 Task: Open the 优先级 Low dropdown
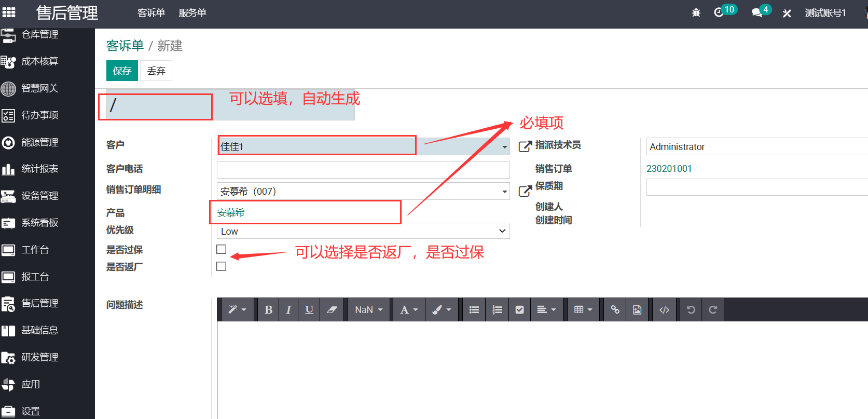[x=363, y=231]
